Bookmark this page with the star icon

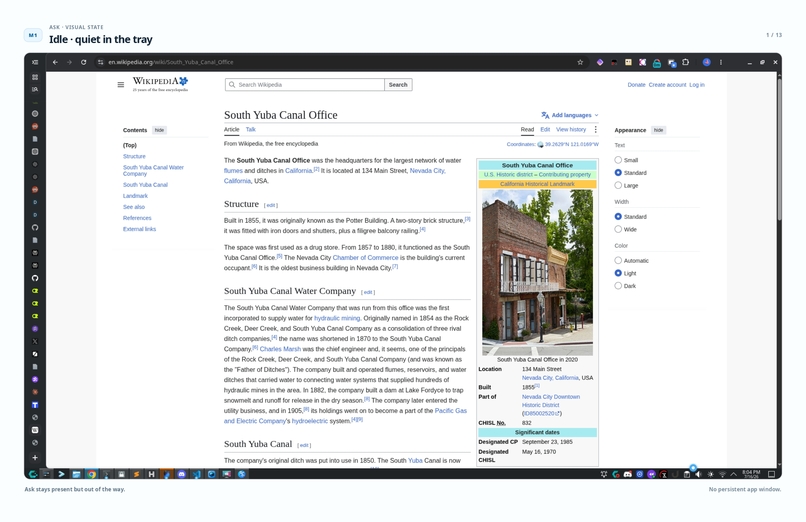(x=580, y=62)
